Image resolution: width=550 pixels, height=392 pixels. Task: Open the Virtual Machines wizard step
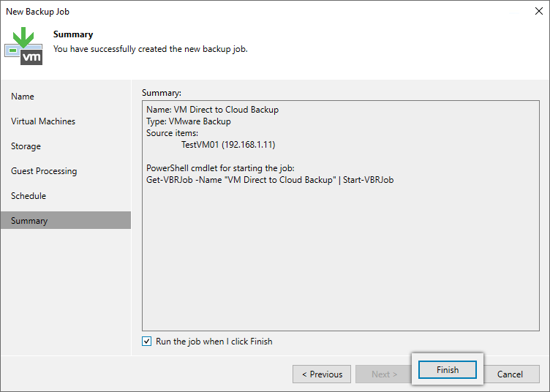click(x=43, y=121)
